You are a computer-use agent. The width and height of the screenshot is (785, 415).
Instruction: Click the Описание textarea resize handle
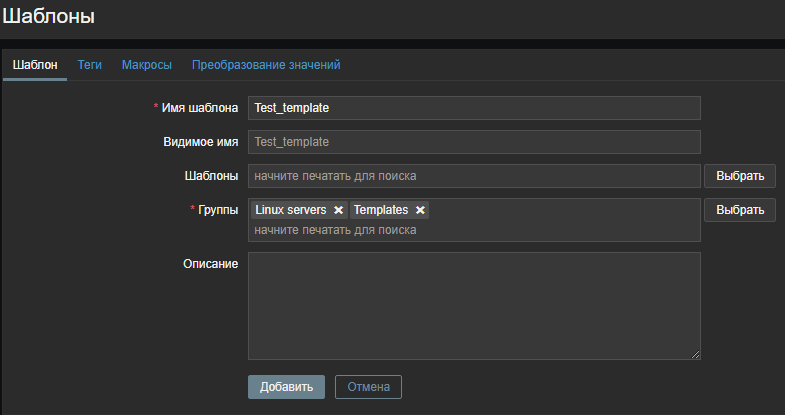[x=696, y=354]
